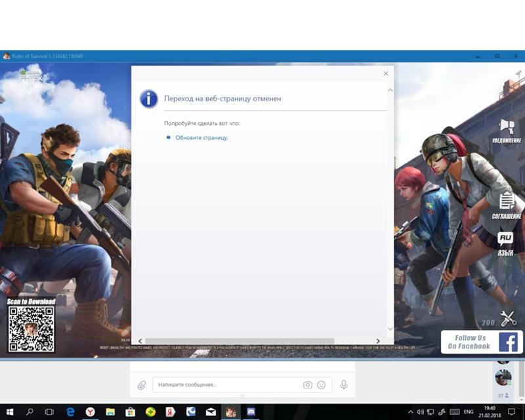Open Discord from the taskbar
Screen dimensions: 525x420
coord(250,412)
